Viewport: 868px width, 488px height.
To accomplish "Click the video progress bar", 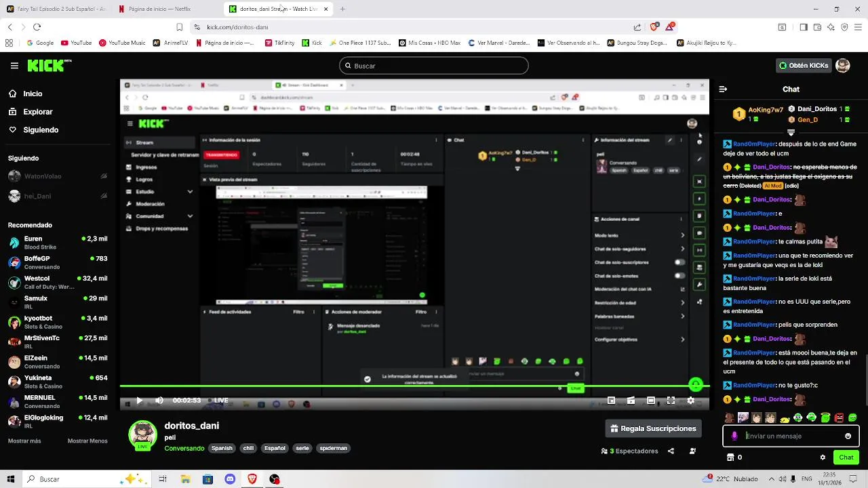I will pos(415,386).
